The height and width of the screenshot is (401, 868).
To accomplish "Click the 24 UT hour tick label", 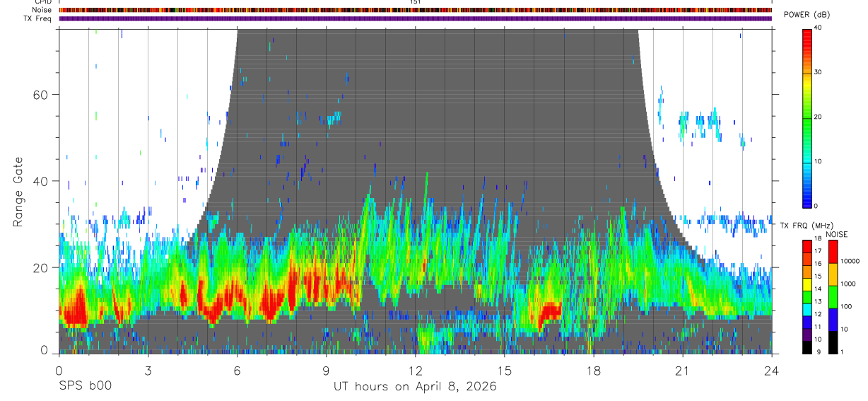I will pos(772,369).
